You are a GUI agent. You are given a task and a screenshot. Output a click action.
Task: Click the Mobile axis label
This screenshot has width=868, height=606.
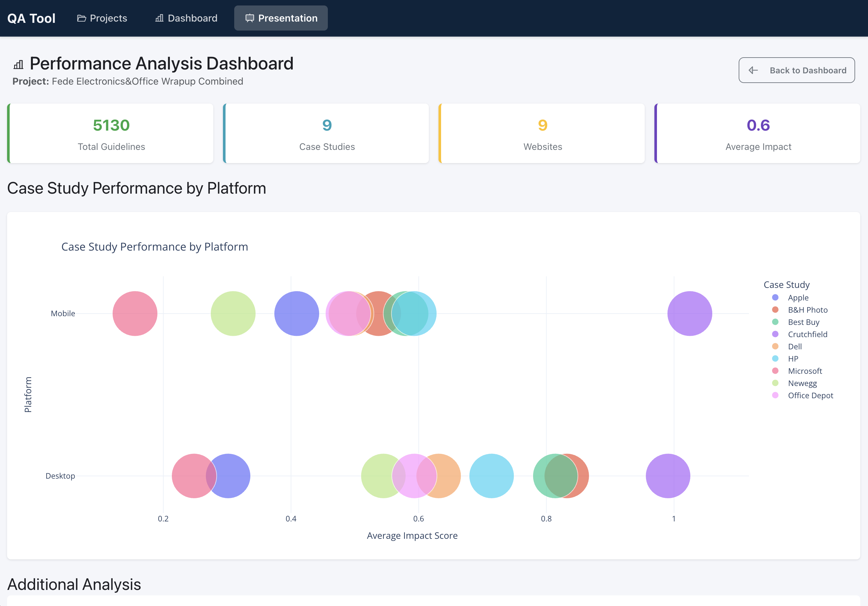pos(63,313)
